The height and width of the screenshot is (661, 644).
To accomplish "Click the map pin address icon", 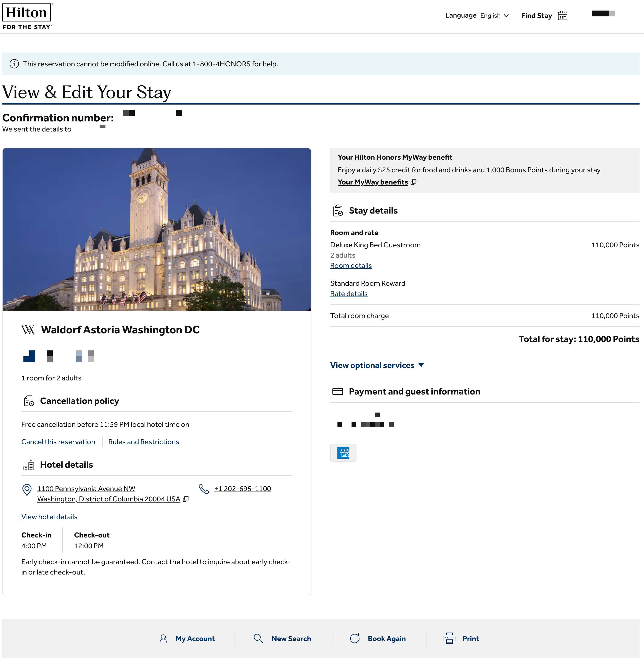I will pos(27,489).
